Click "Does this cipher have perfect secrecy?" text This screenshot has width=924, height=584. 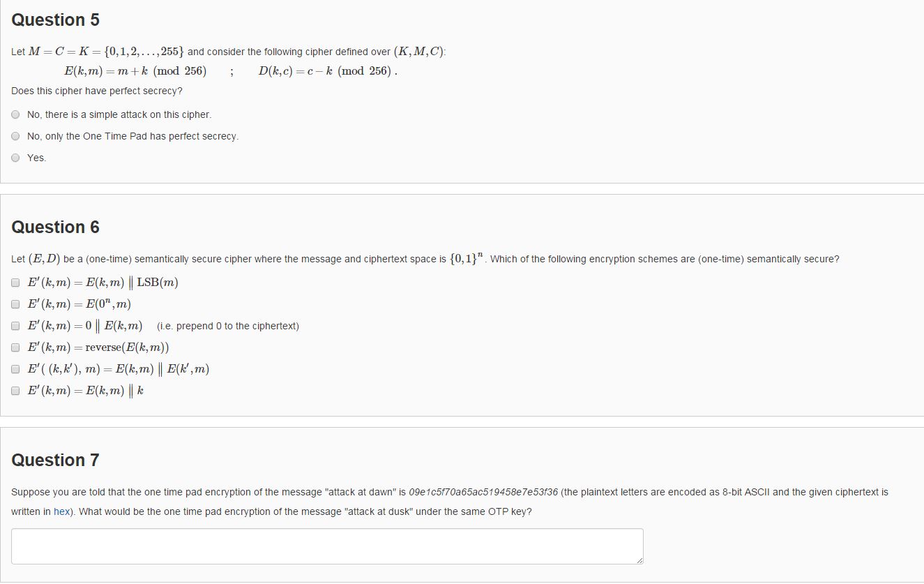[x=97, y=91]
